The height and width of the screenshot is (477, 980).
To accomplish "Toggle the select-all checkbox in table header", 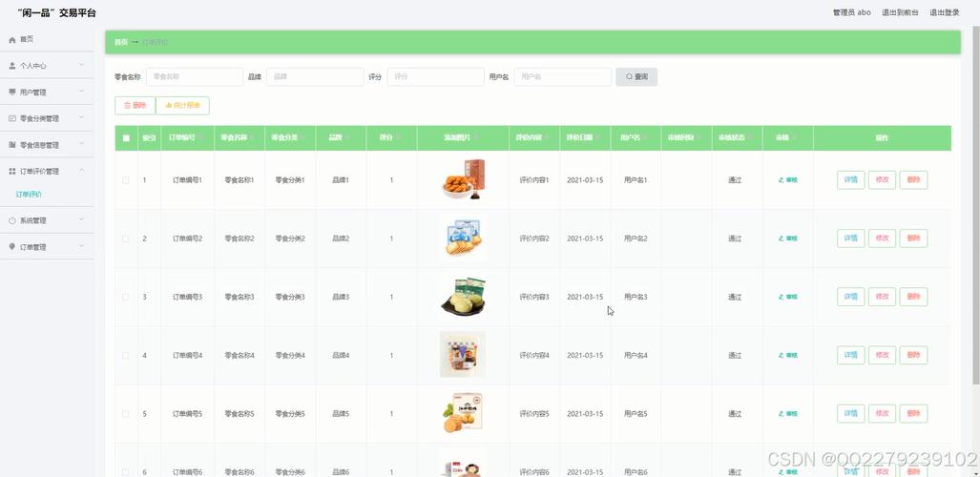I will 126,138.
